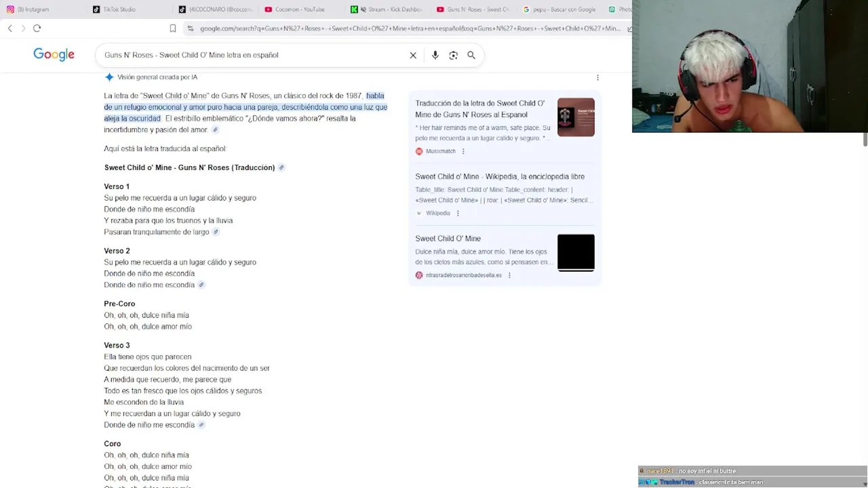Click the Musixmatch source favicon
Image resolution: width=868 pixels, height=488 pixels.
tap(419, 151)
